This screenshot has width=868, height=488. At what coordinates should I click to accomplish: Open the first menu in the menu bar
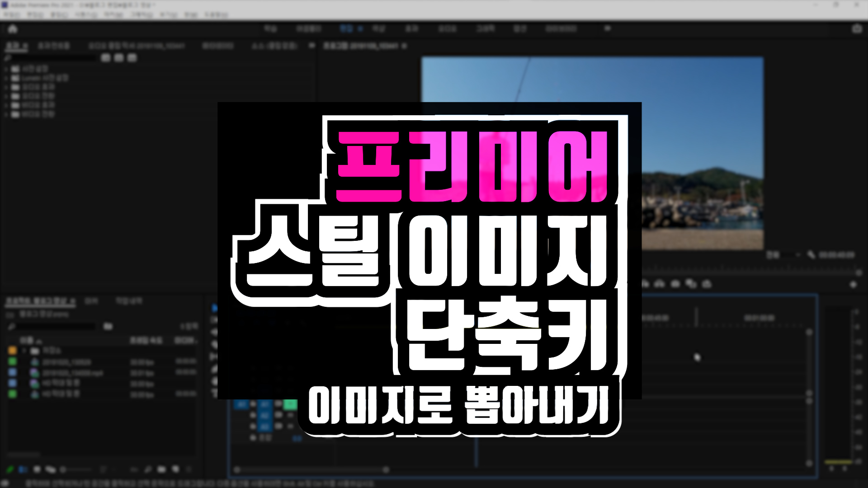11,15
